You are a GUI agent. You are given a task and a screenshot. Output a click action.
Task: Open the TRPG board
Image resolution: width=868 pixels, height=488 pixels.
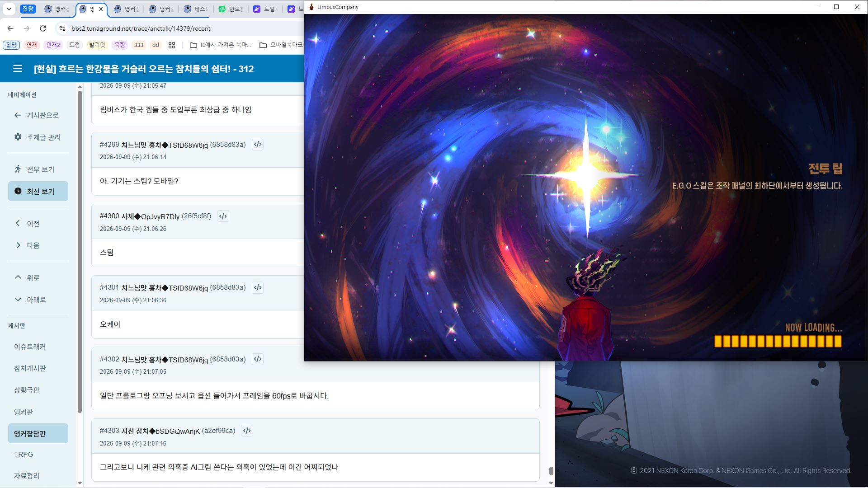(38, 454)
